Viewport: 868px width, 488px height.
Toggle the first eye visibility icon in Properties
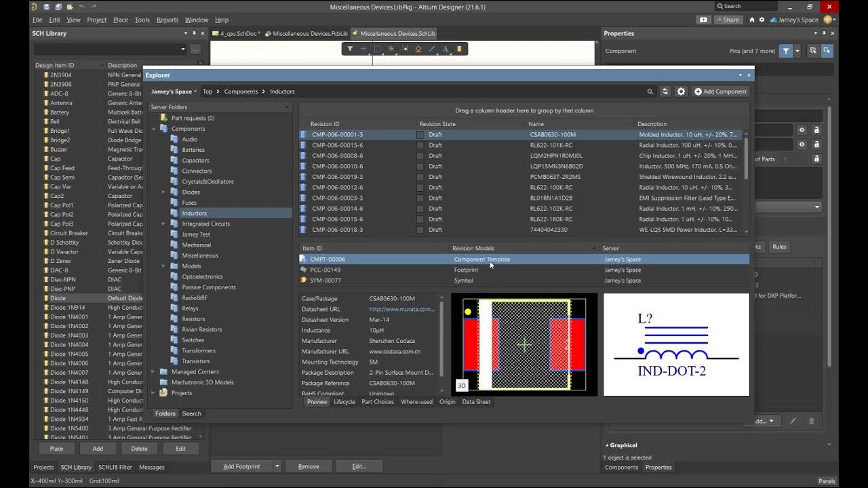[802, 130]
